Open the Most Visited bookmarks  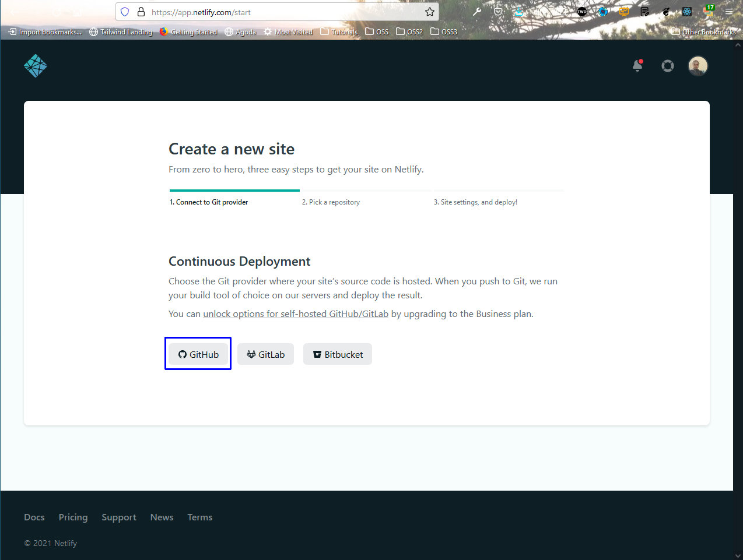[x=288, y=32]
